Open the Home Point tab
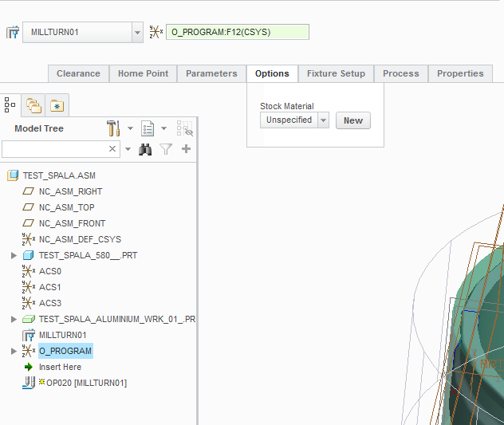 pyautogui.click(x=143, y=73)
